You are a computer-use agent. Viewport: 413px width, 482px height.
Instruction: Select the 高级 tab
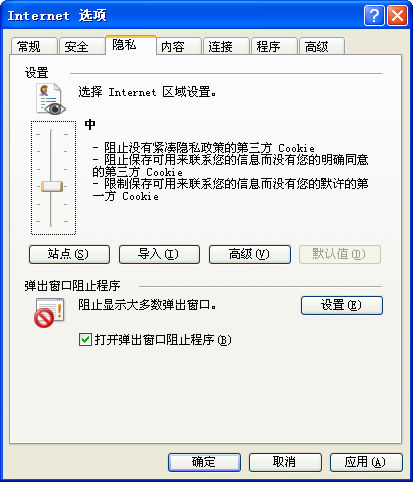tap(322, 46)
